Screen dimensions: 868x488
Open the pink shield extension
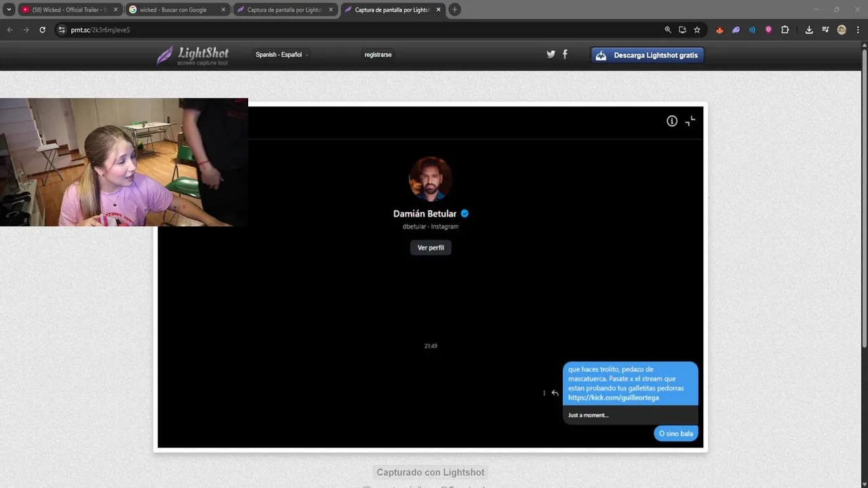click(x=768, y=30)
